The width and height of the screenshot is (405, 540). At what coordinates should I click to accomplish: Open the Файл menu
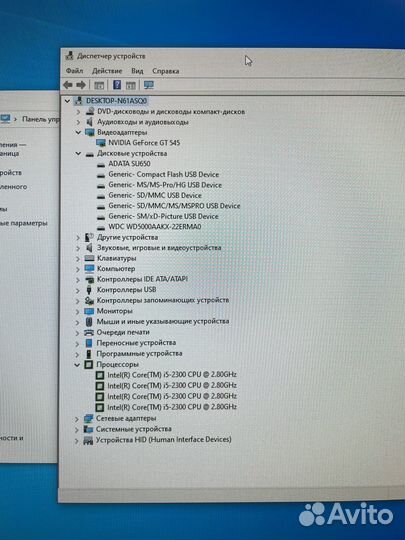(x=74, y=71)
